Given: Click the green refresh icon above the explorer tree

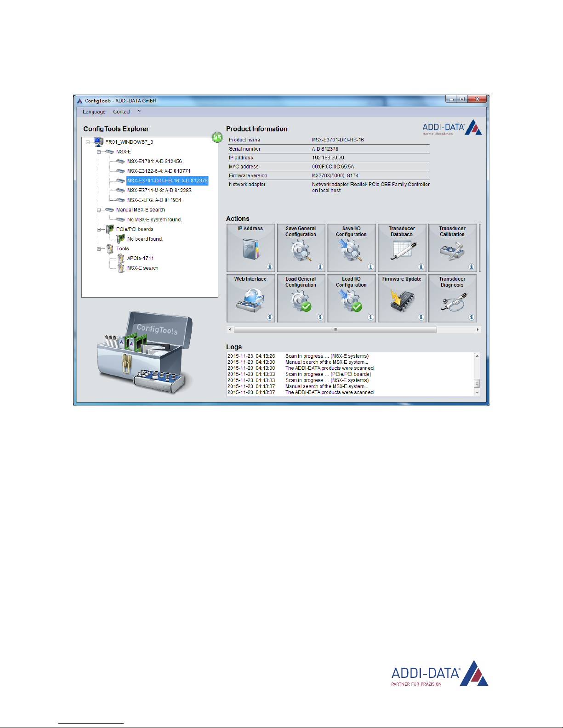Looking at the screenshot, I should point(217,137).
